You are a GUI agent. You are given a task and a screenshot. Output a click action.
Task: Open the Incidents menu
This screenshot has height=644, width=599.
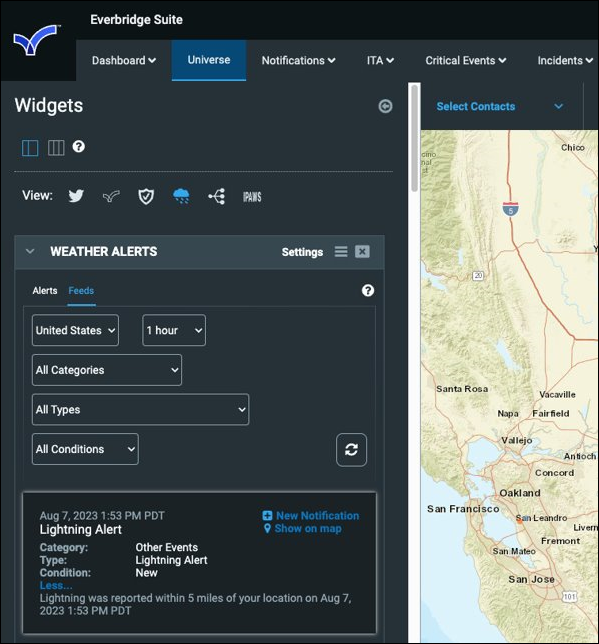click(565, 60)
